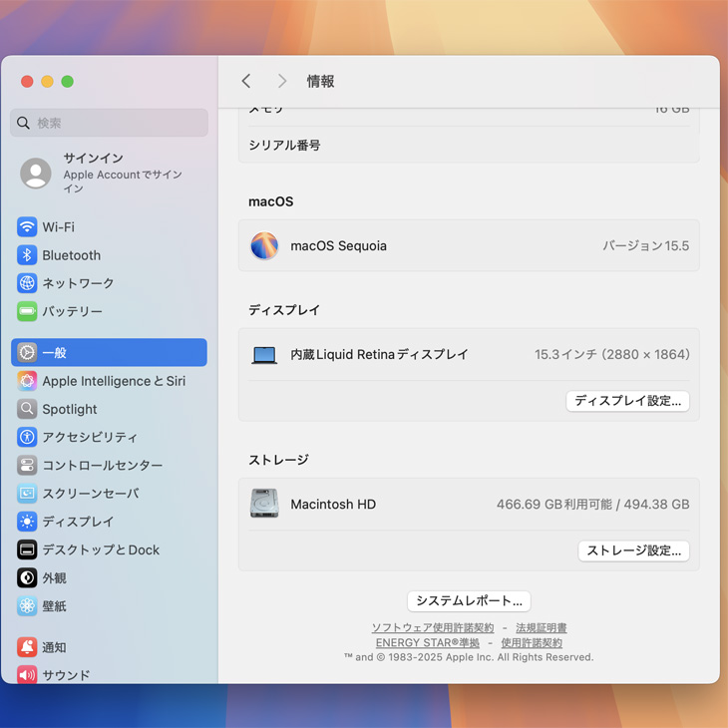Open the ENERGY STAR®準拠 link
The height and width of the screenshot is (728, 728).
[x=428, y=642]
